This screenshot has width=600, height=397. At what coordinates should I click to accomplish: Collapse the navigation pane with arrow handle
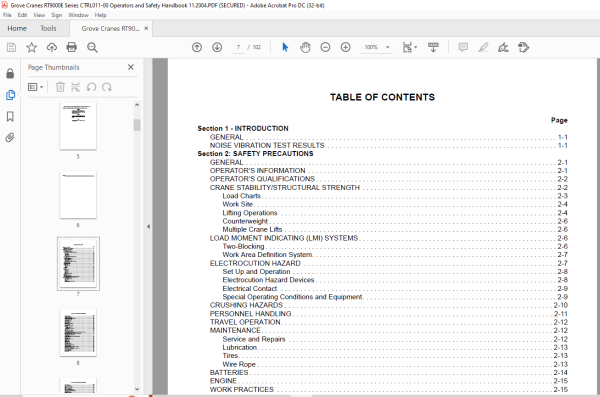(148, 226)
